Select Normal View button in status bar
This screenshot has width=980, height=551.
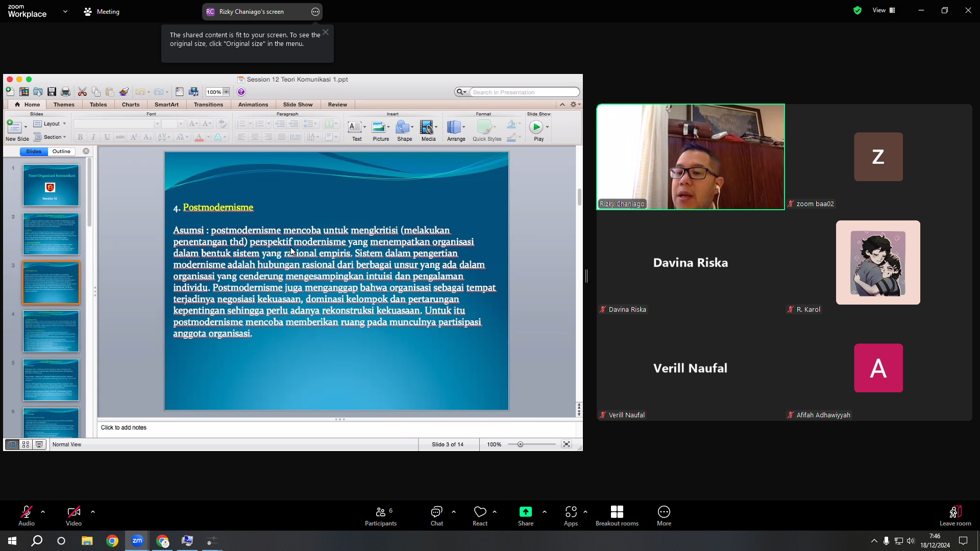12,444
